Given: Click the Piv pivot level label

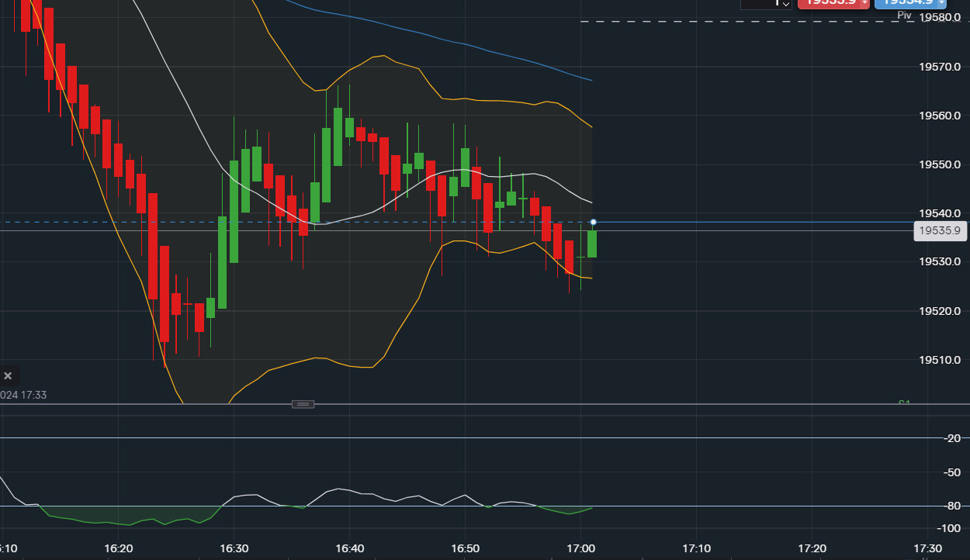Looking at the screenshot, I should click(904, 16).
